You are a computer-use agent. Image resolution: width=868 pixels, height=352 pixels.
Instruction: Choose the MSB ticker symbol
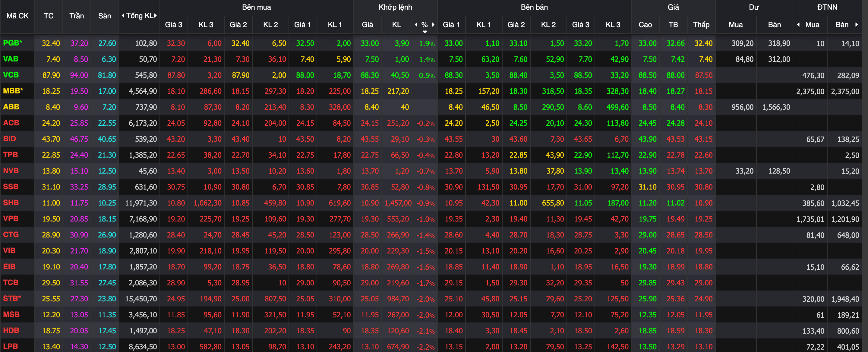click(x=11, y=315)
